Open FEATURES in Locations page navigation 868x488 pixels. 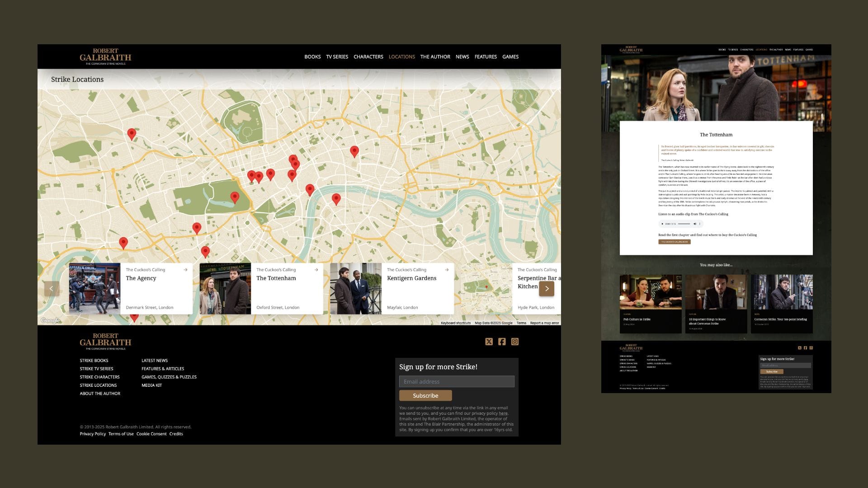point(486,57)
